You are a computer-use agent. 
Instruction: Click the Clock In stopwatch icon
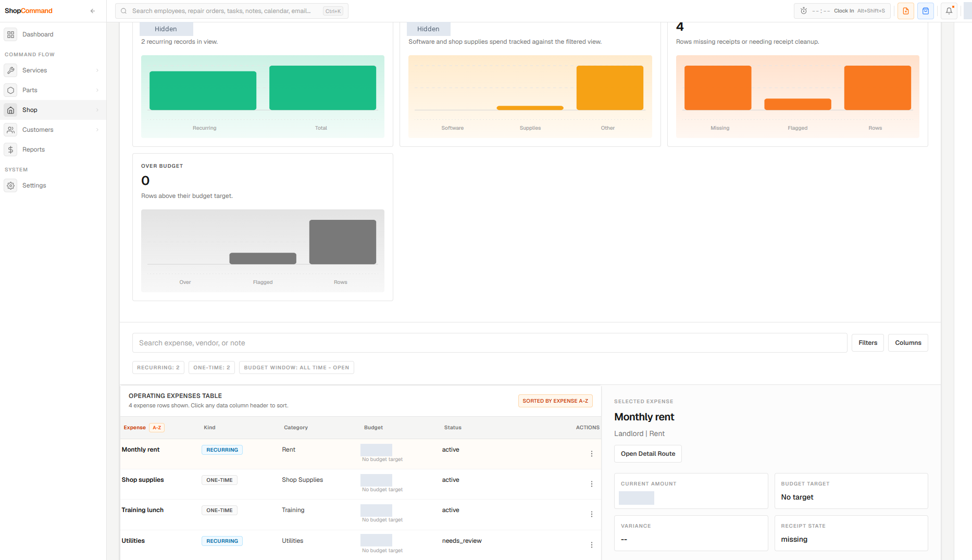tap(804, 11)
